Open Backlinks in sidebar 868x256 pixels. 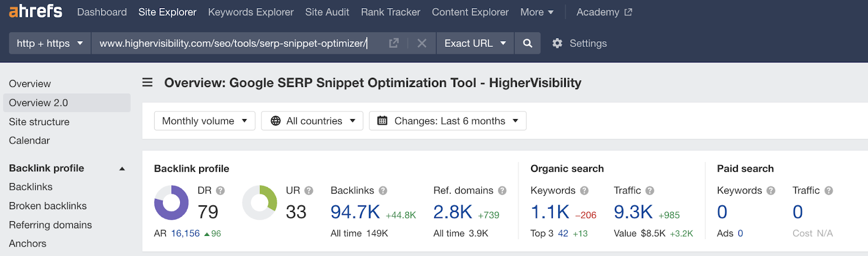[31, 186]
